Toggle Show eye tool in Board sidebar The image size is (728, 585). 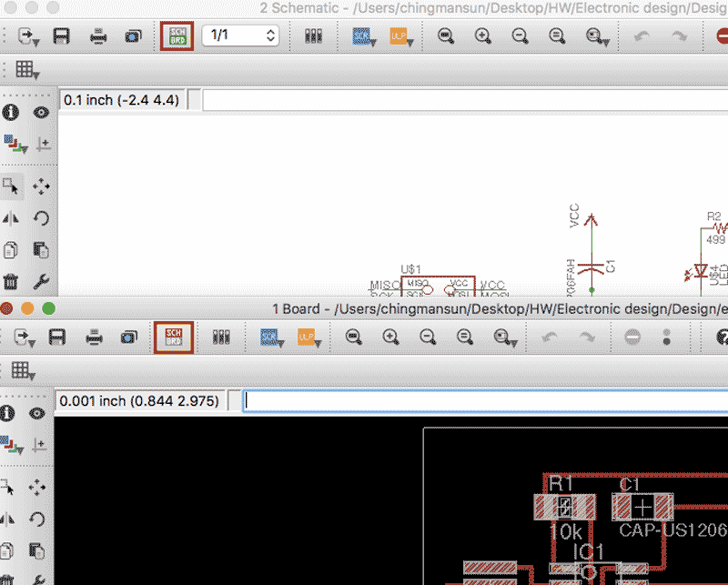tap(37, 413)
